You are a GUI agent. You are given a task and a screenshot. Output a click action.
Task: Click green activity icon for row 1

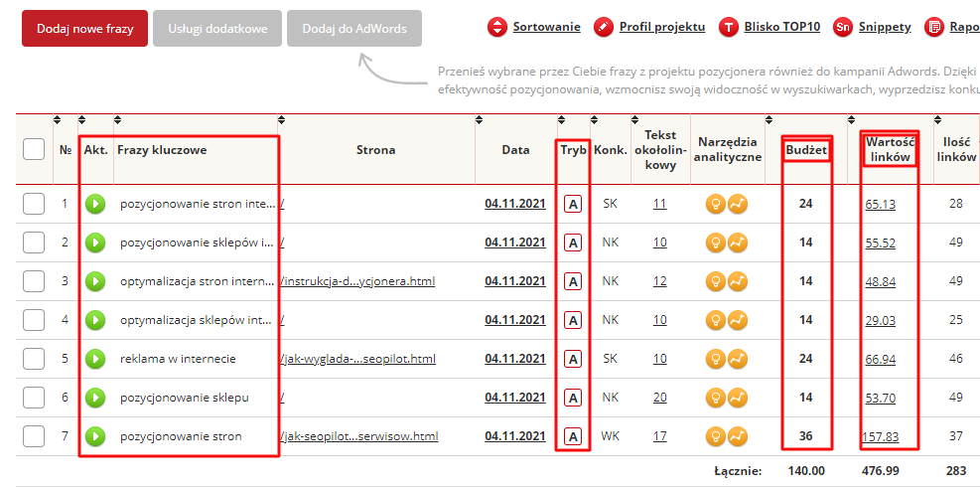94,204
